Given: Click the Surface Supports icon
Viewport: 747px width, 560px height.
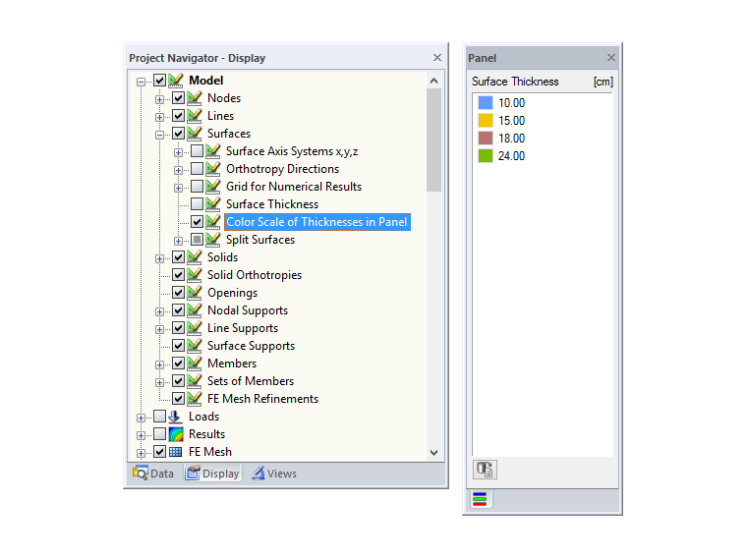Looking at the screenshot, I should (x=195, y=345).
